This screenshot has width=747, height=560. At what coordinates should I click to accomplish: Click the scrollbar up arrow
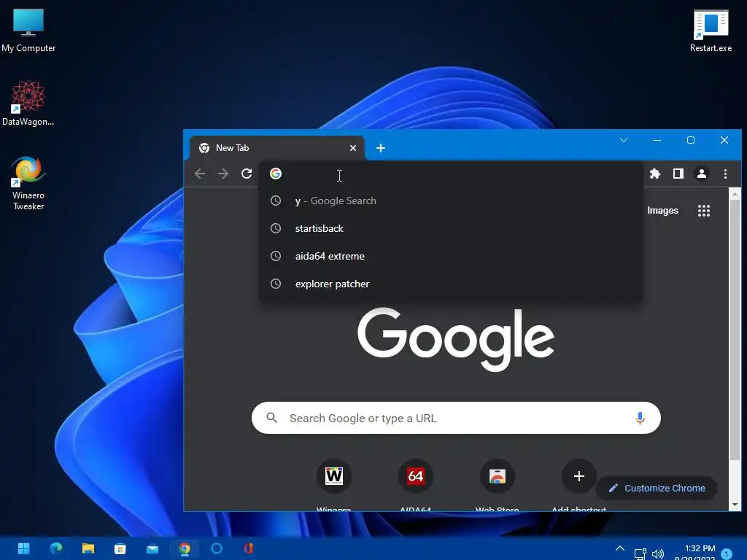click(x=735, y=194)
